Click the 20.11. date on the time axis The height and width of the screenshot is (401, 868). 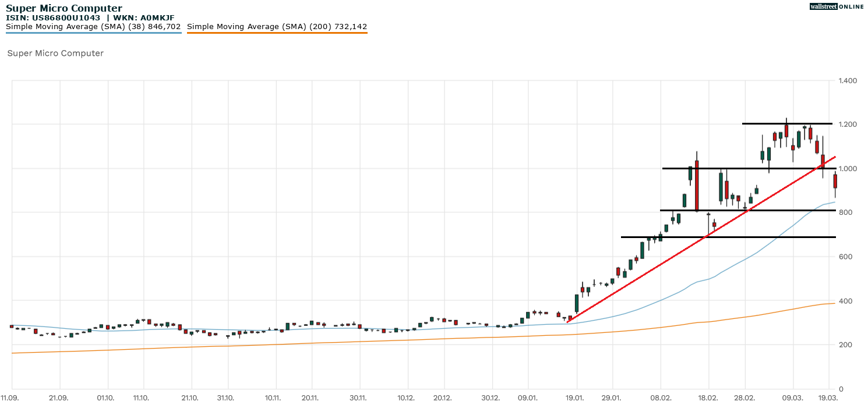pos(311,398)
